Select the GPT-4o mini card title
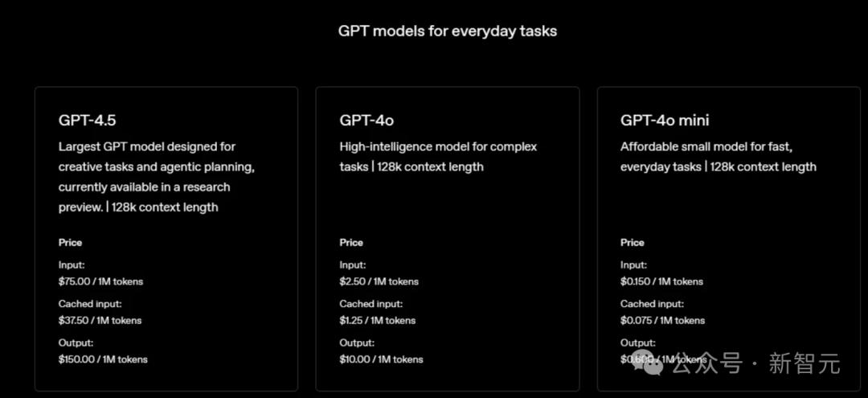Viewport: 868px width, 398px height. [x=665, y=120]
